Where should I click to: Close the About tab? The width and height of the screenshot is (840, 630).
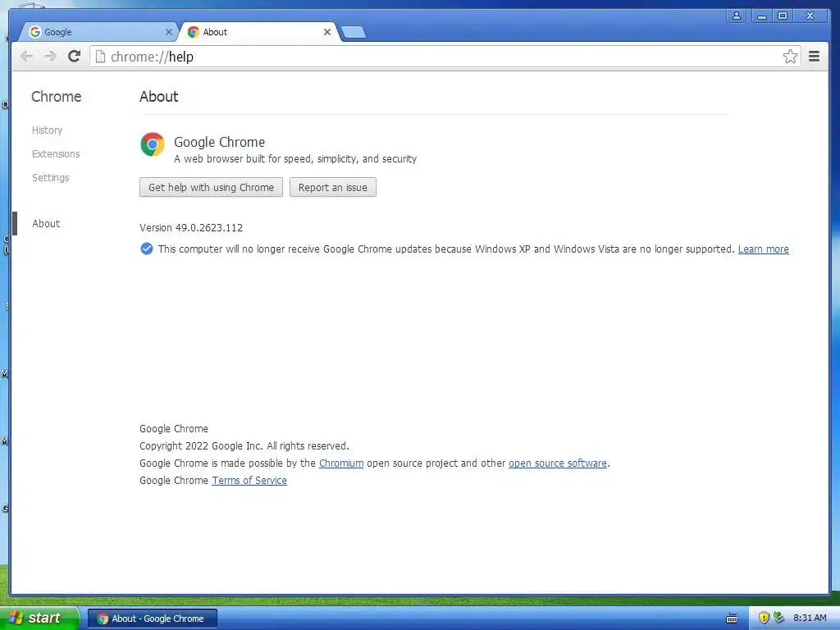pyautogui.click(x=326, y=32)
